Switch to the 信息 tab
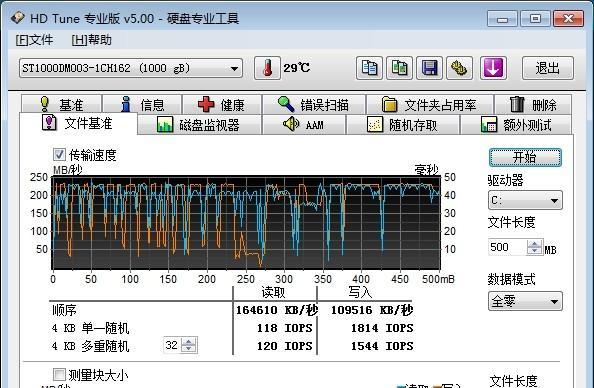 click(142, 104)
